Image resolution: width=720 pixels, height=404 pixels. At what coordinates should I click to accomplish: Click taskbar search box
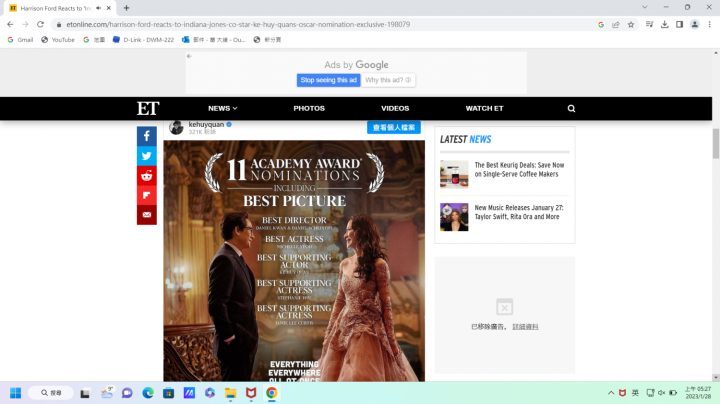point(51,393)
